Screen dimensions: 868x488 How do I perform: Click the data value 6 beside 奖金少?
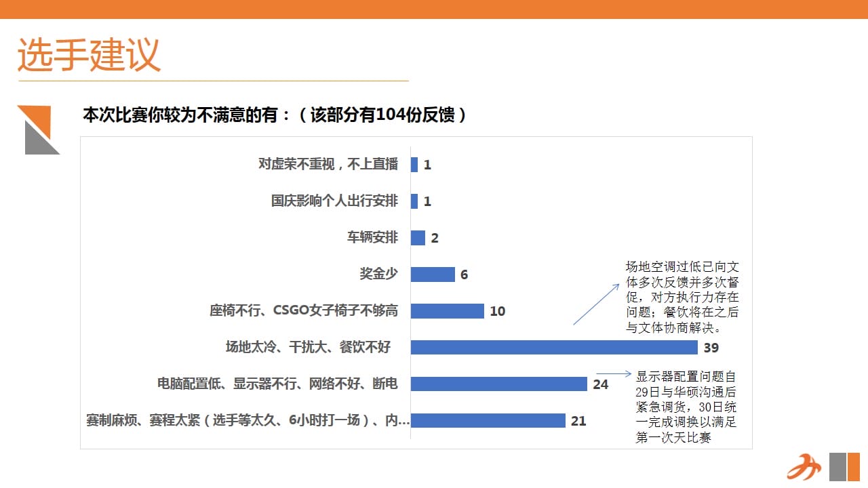465,275
